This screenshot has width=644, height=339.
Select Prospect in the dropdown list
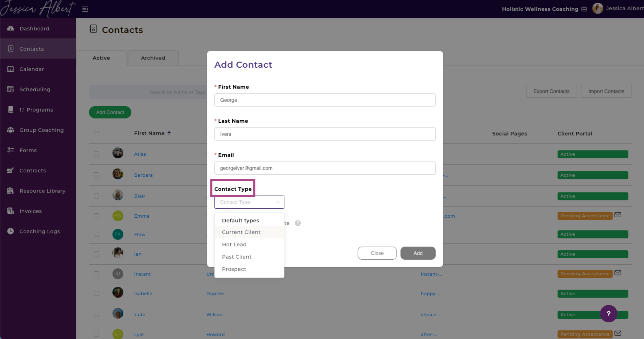(x=234, y=269)
